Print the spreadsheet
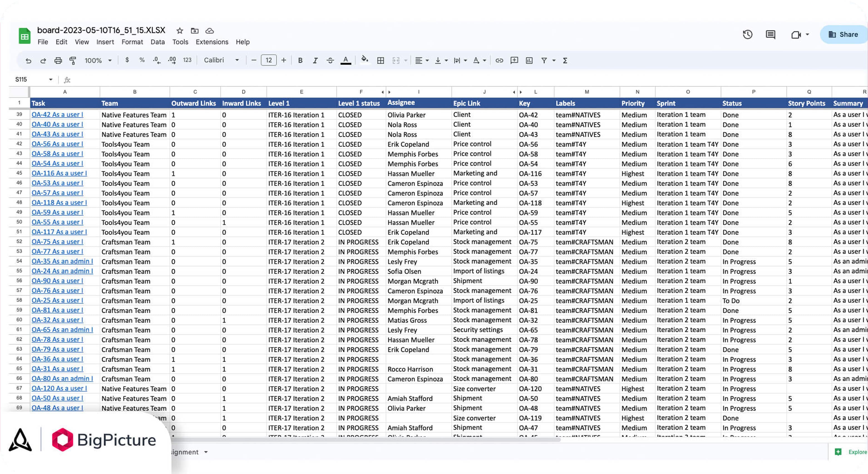This screenshot has height=474, width=868. 58,61
